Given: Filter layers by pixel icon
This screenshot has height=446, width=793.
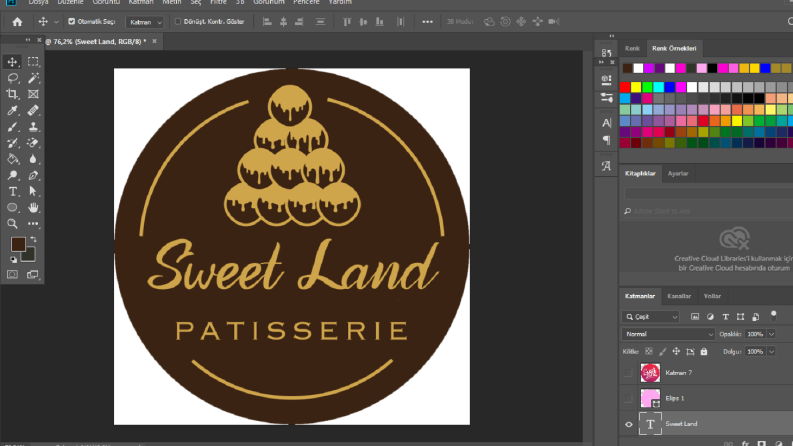Looking at the screenshot, I should point(695,317).
